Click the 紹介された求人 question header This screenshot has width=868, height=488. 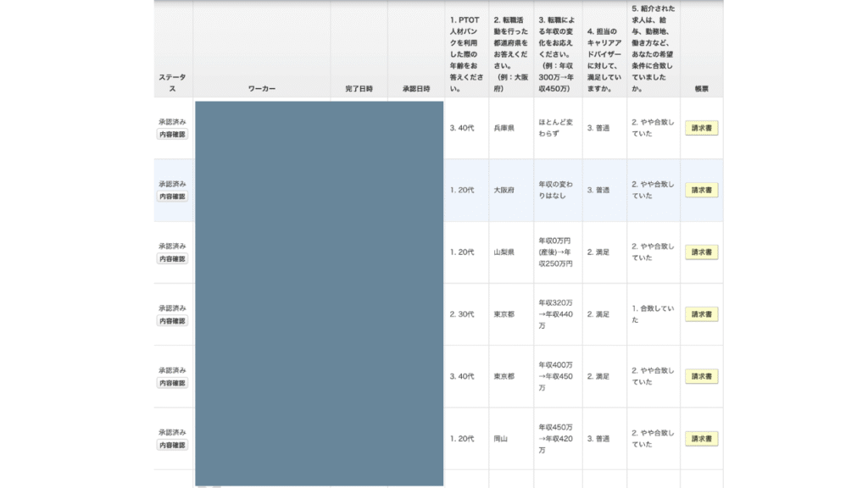pyautogui.click(x=654, y=48)
